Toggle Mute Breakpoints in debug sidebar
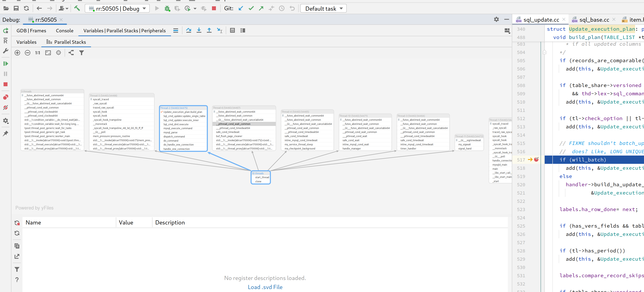644x292 pixels. pos(6,108)
